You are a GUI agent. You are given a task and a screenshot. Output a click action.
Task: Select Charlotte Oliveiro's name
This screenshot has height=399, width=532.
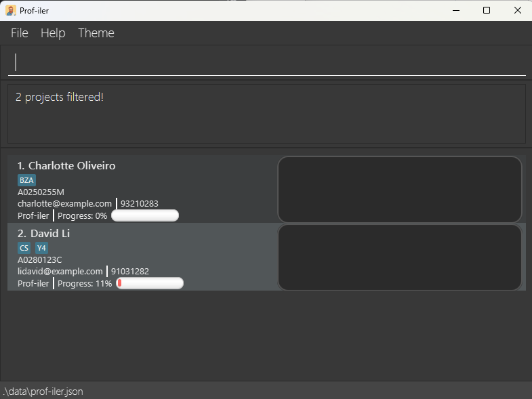click(72, 165)
